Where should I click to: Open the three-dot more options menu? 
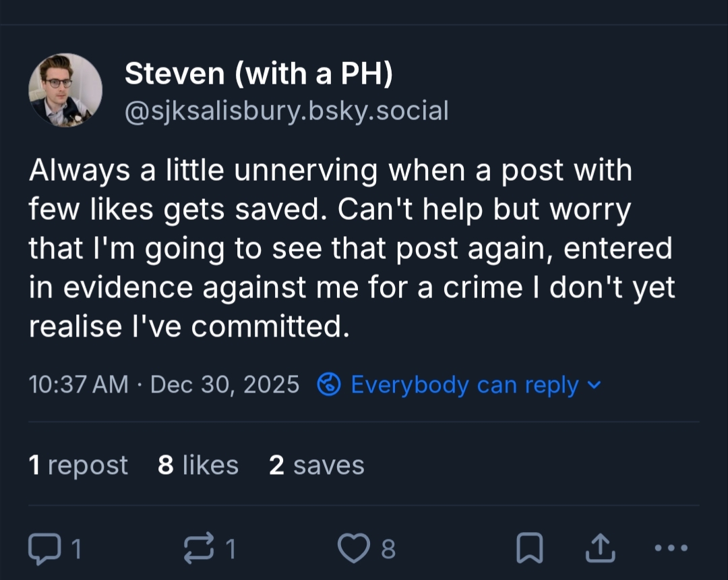(671, 549)
